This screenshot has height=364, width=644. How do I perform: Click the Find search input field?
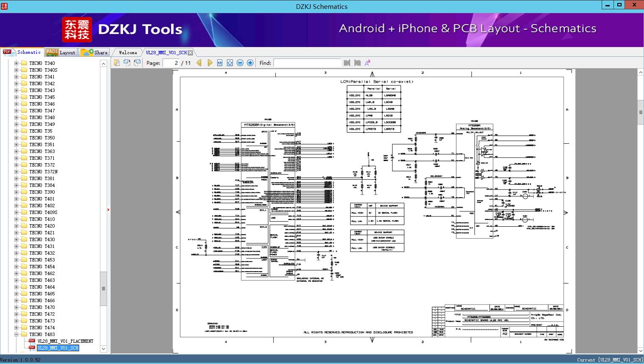click(x=307, y=63)
